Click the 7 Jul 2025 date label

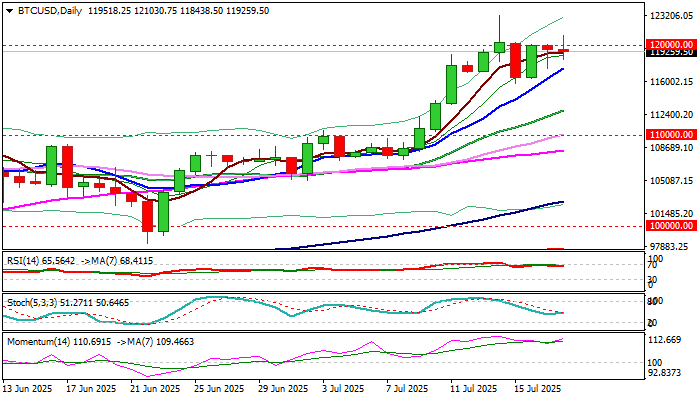pyautogui.click(x=408, y=389)
